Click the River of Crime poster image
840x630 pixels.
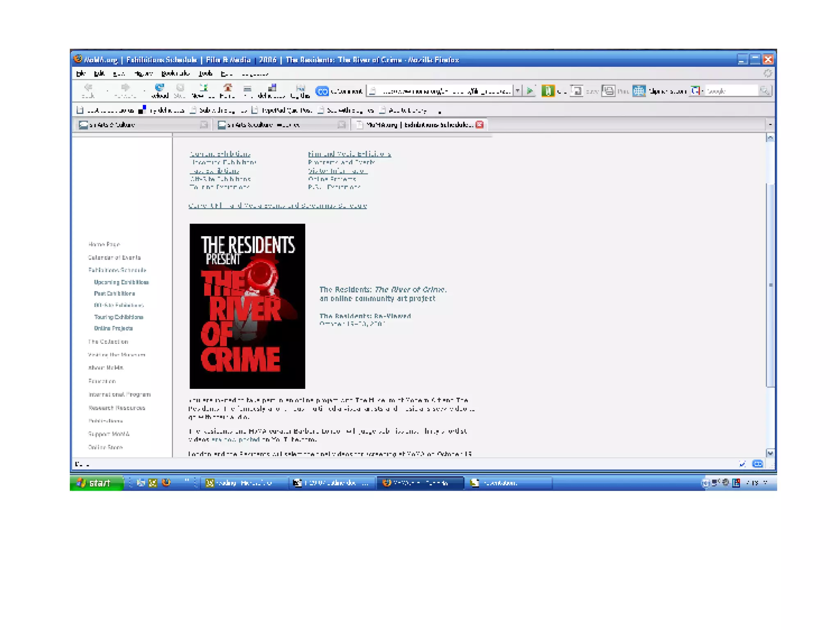[x=247, y=306]
